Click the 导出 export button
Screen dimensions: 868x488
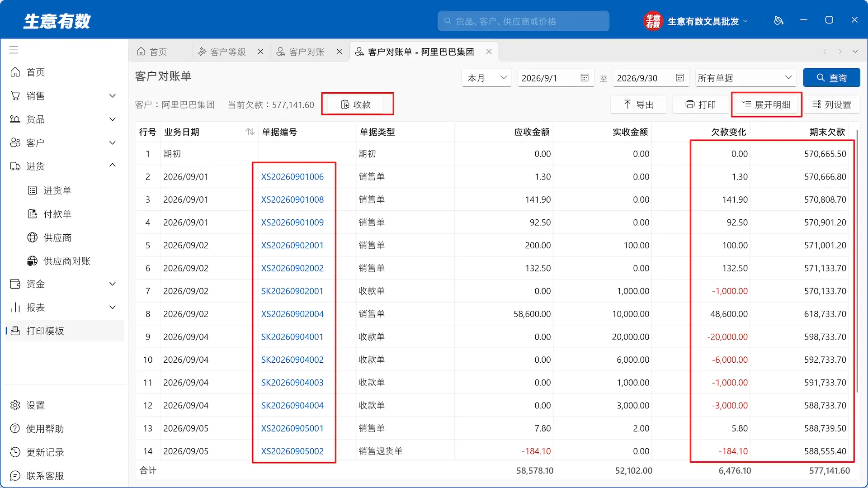638,104
